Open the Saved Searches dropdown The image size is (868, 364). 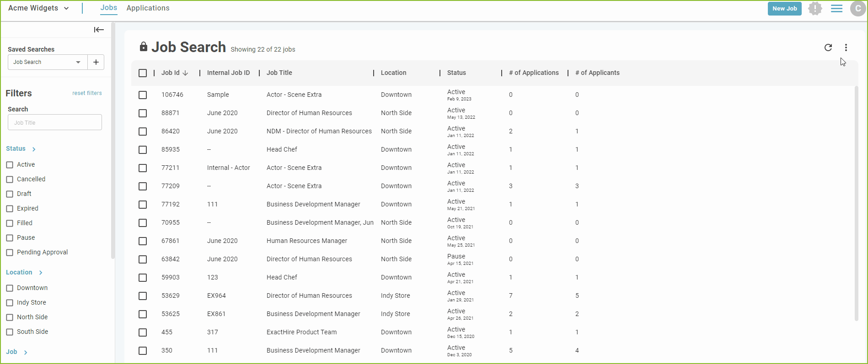pyautogui.click(x=47, y=62)
